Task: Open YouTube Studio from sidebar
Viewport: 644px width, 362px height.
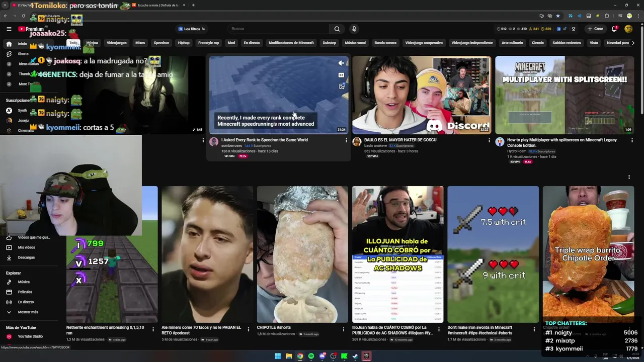Action: 30,336
